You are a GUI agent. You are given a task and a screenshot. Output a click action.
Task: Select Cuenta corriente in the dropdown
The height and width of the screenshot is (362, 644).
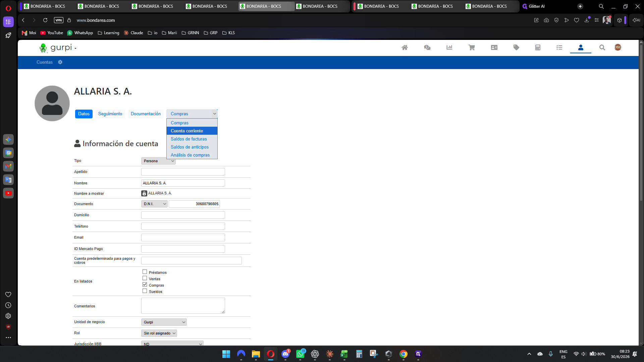tap(192, 131)
